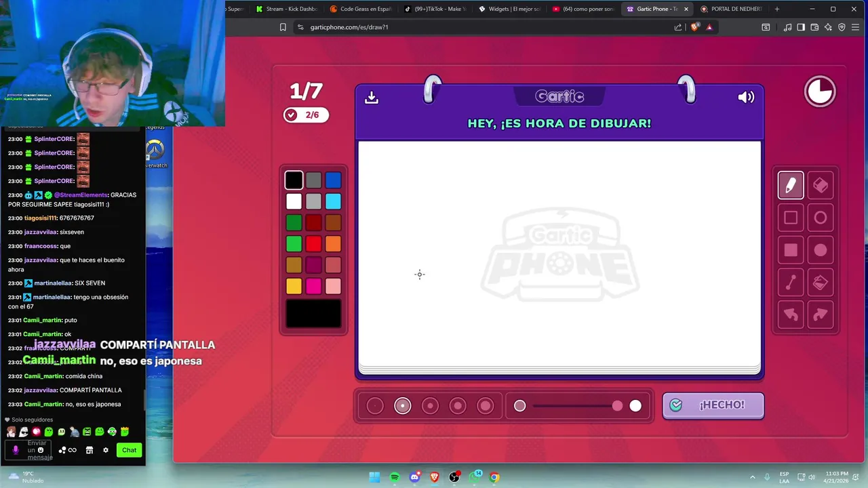
Task: Choose the fourth brush size
Action: (x=458, y=406)
